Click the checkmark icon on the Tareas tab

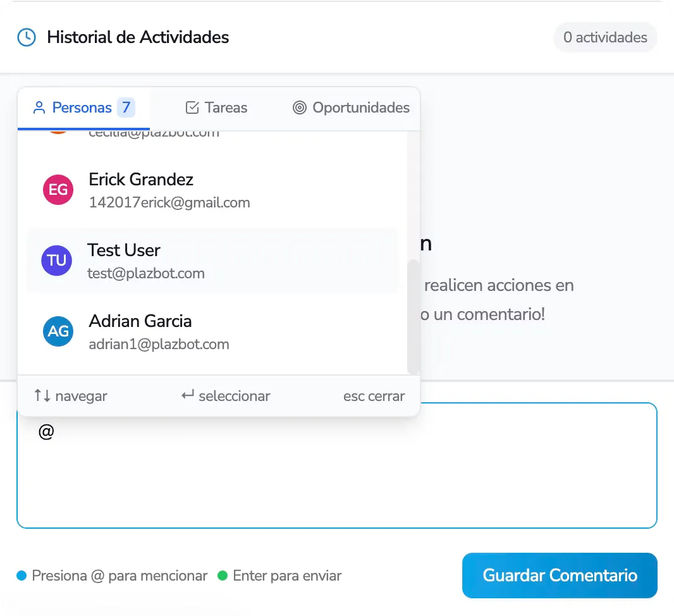192,108
